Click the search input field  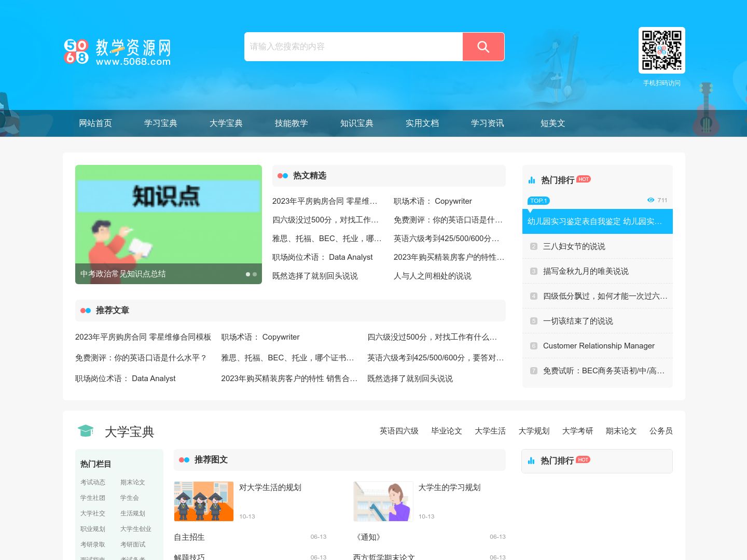coord(353,47)
